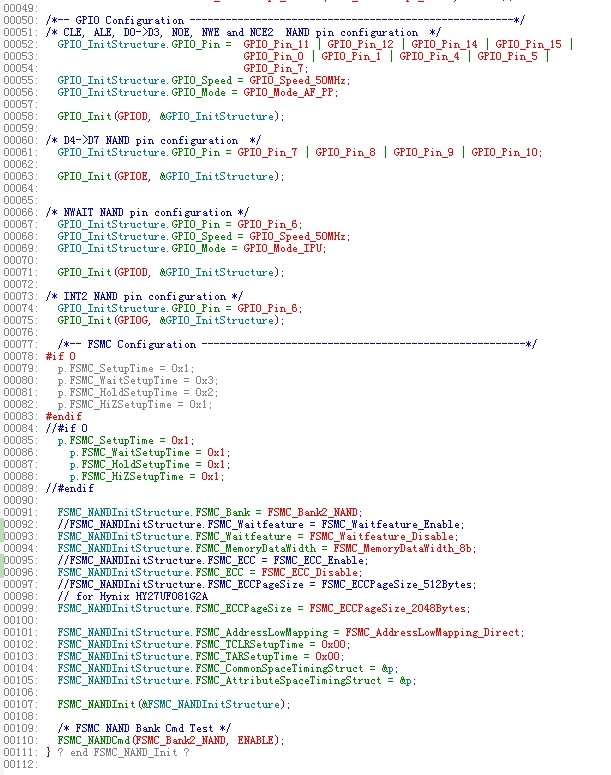This screenshot has height=775, width=611.
Task: Click the FSMC NAND Bank Cmd Test comment
Action: coord(144,729)
